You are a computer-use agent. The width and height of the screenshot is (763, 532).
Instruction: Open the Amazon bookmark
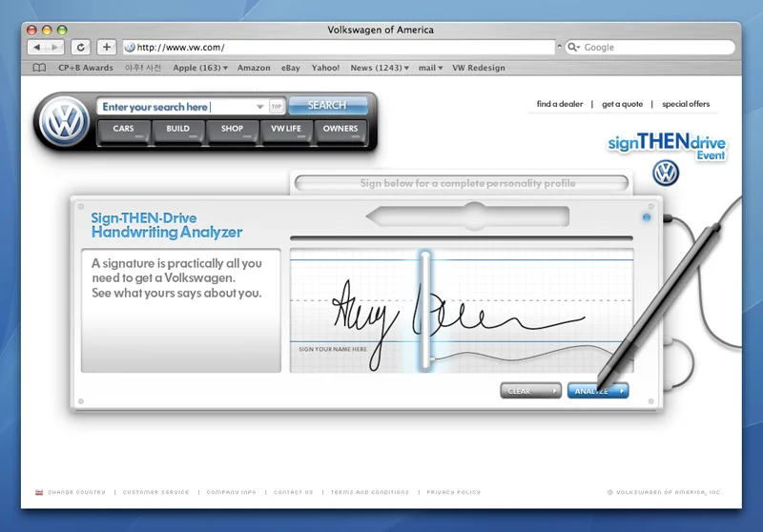pyautogui.click(x=254, y=68)
